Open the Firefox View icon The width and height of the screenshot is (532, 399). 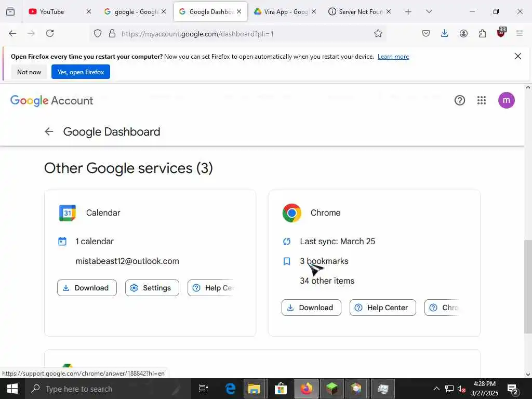(10, 11)
